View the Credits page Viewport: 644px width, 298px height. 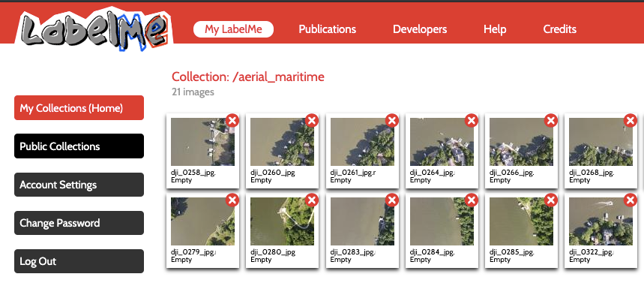coord(560,29)
